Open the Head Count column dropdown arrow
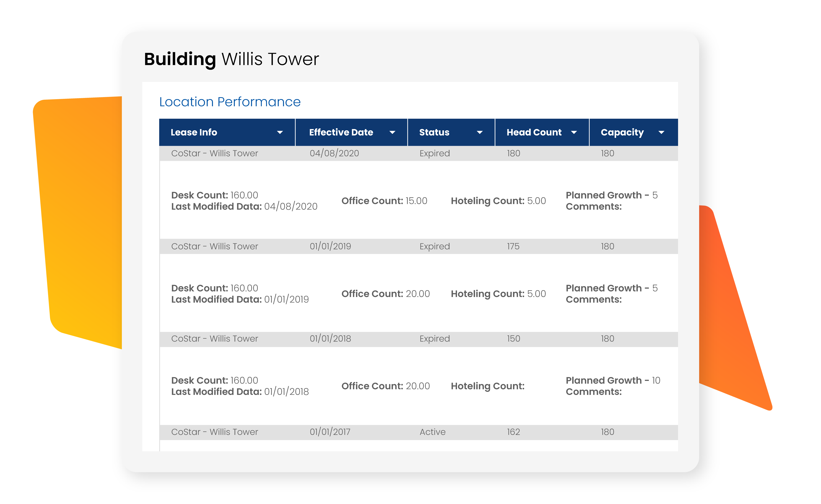This screenshot has height=504, width=821. pos(574,133)
